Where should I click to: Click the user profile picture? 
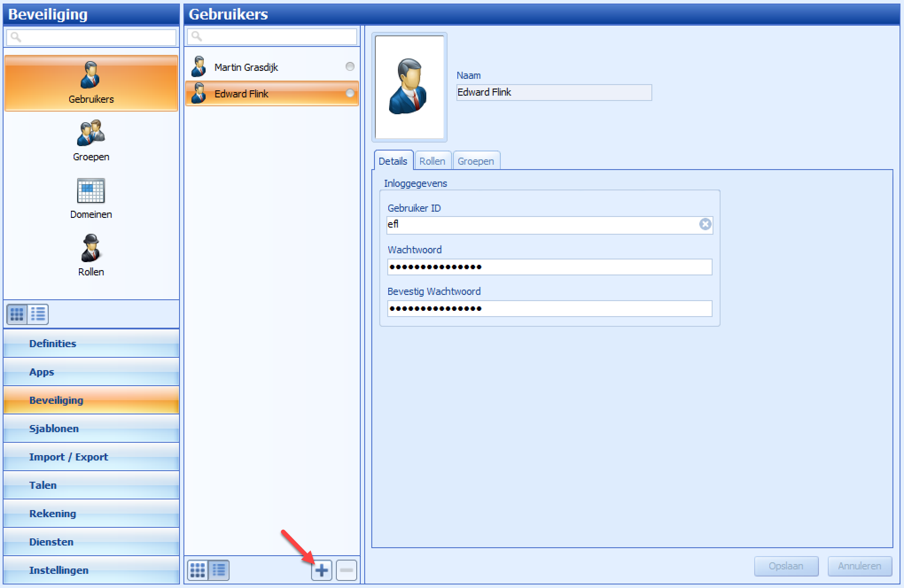tap(409, 87)
